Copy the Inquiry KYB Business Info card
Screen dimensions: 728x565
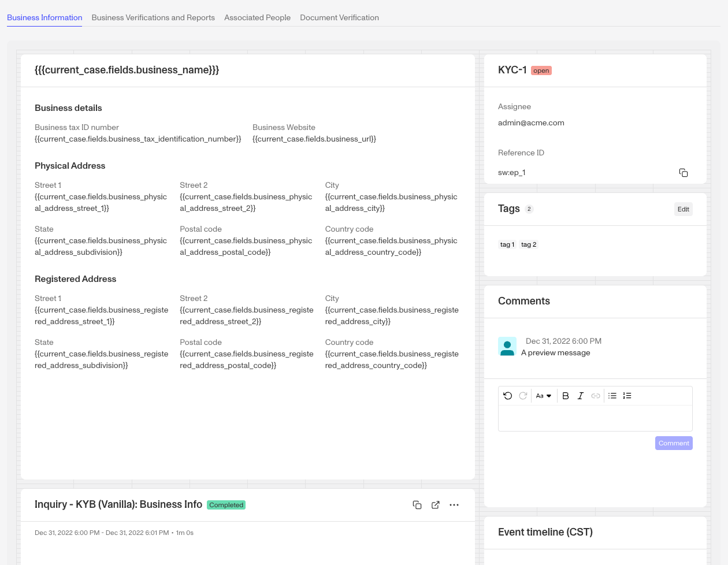coord(417,505)
